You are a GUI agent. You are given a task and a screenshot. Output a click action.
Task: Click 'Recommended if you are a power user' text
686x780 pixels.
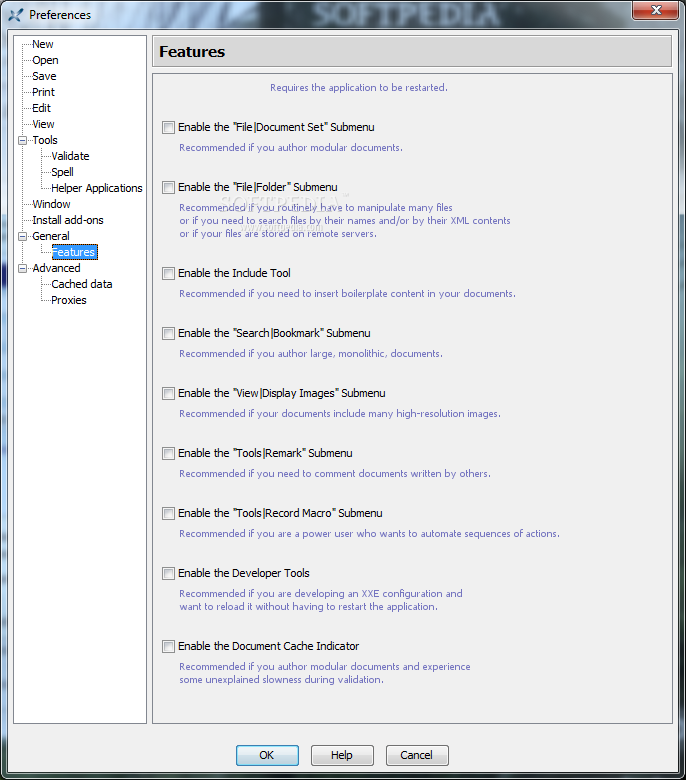[369, 534]
